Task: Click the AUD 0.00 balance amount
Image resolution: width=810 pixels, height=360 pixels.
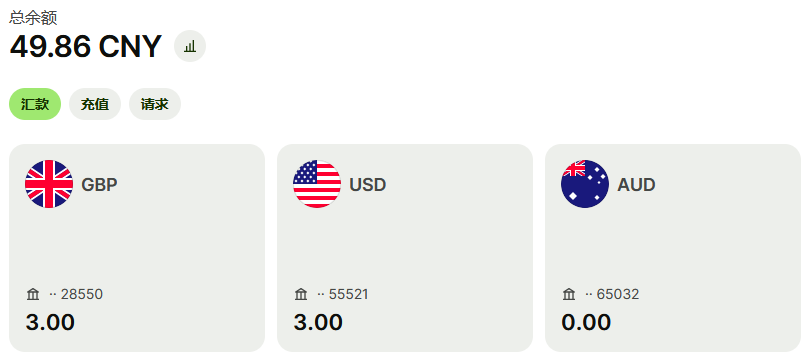Action: click(586, 322)
